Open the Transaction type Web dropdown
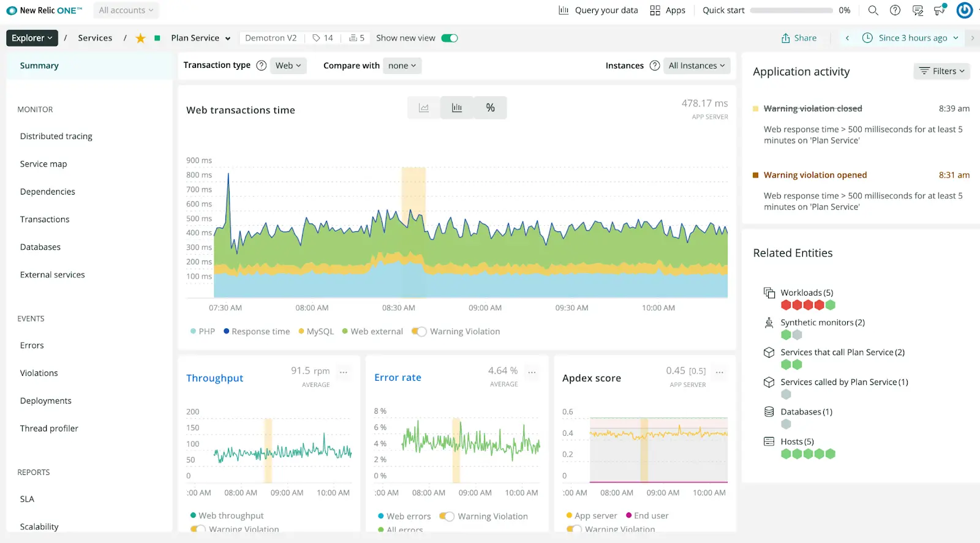This screenshot has height=543, width=980. 288,66
